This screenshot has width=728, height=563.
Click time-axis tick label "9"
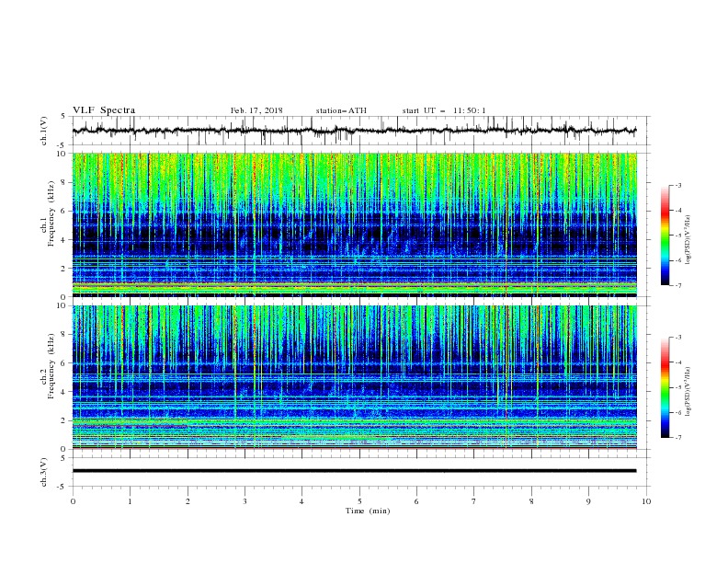[x=588, y=501]
